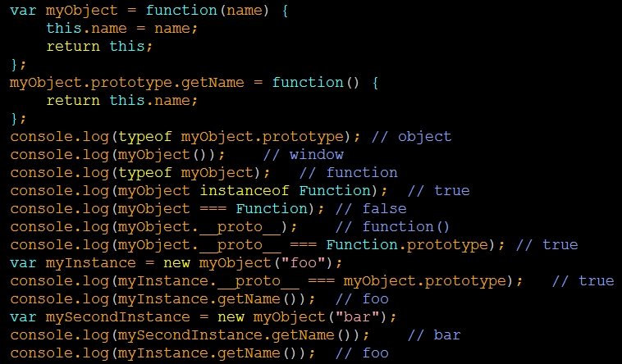Click the 'return this.name;' statement
622x364 pixels.
(121, 100)
